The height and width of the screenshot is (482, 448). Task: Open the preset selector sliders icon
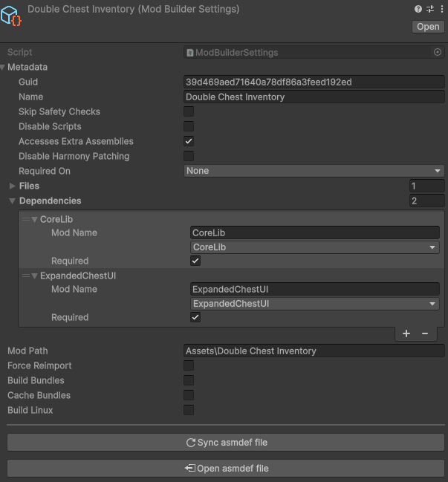(430, 9)
